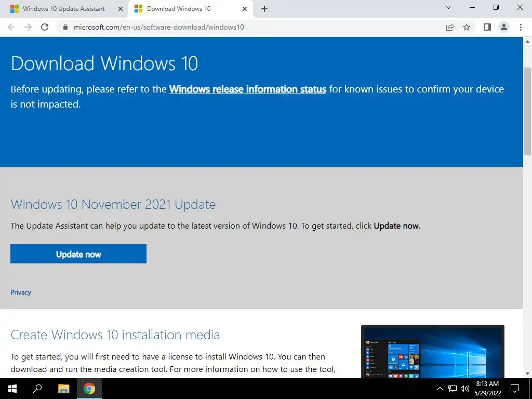Open the taskbar clock and date
Viewport: 532px width, 399px height.
point(487,389)
